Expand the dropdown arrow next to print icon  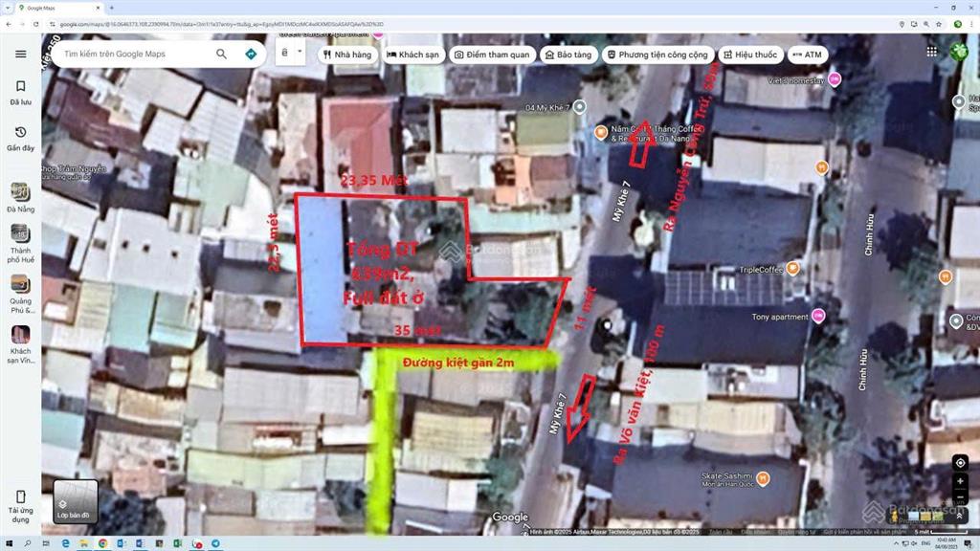tap(300, 52)
